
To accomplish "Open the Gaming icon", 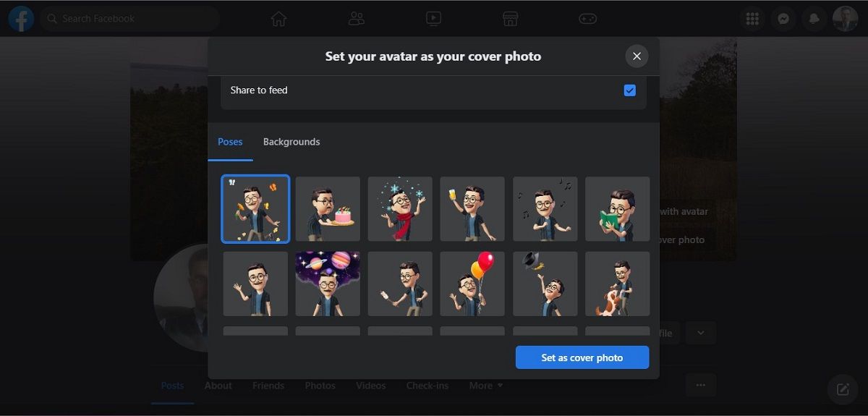I will 587,18.
